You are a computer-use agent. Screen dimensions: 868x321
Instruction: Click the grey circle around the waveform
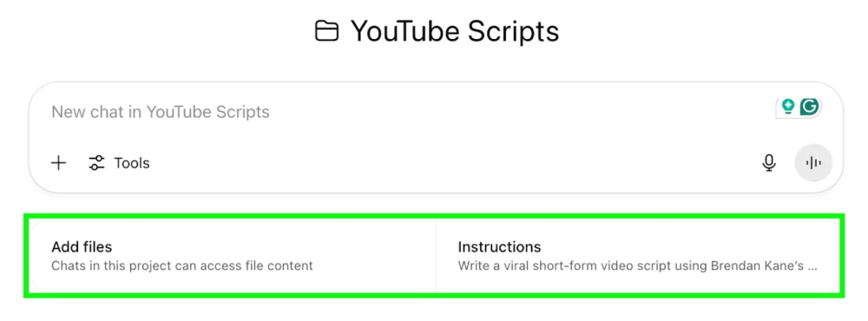click(x=813, y=163)
